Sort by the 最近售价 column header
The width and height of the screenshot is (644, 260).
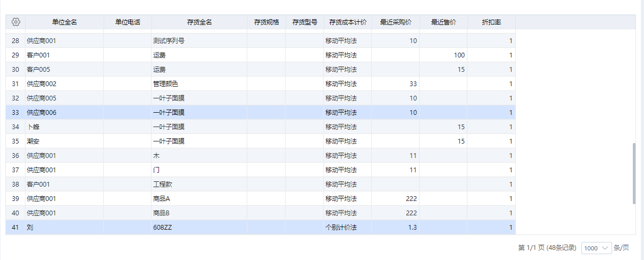point(444,22)
